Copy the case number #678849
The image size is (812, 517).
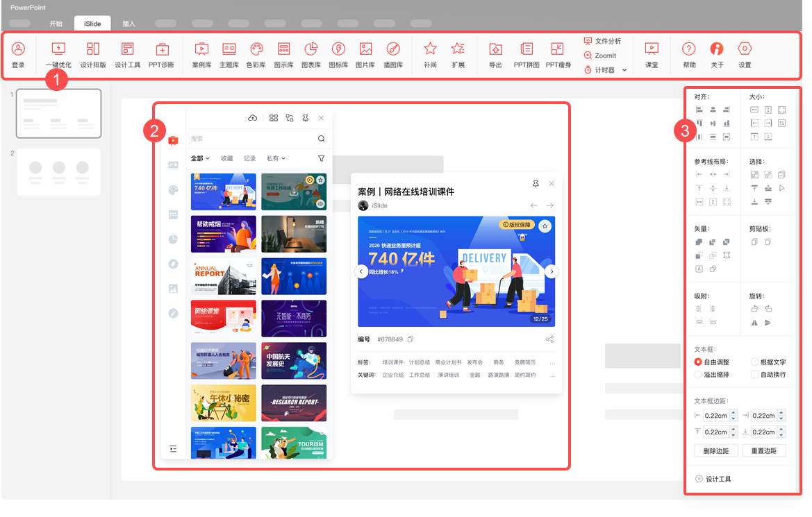[x=410, y=339]
